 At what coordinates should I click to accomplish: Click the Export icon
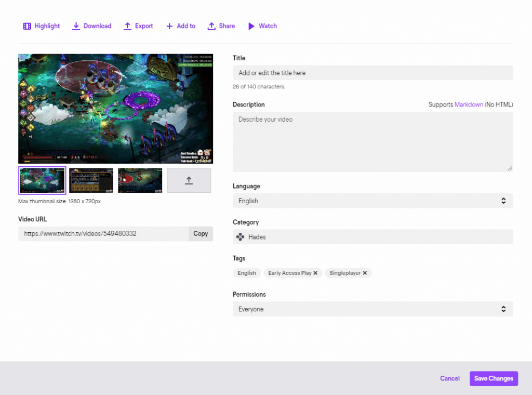tap(127, 25)
